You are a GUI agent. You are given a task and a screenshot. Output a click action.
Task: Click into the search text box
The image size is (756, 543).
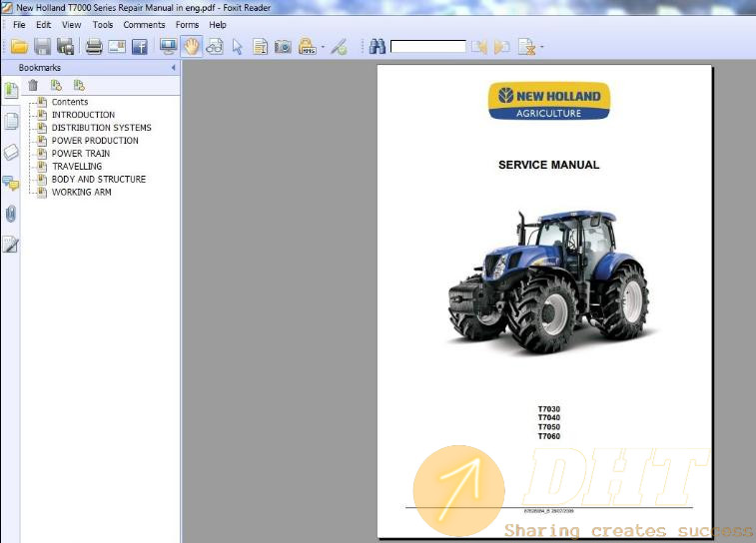pyautogui.click(x=428, y=47)
